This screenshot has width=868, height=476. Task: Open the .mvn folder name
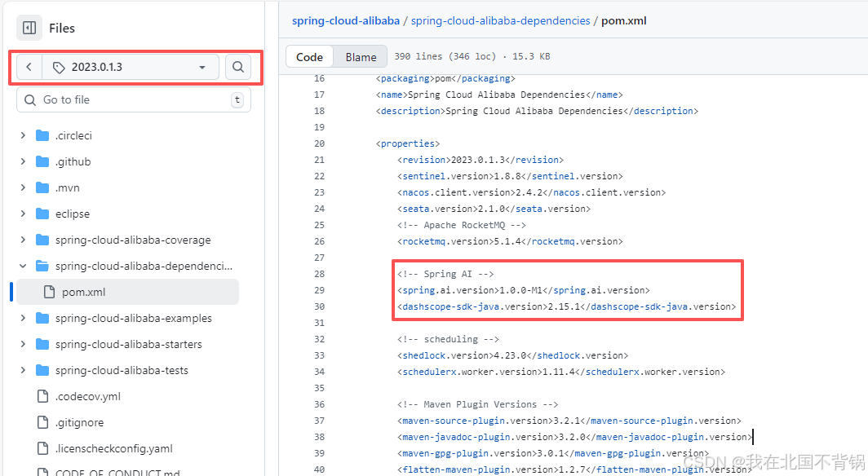pos(68,187)
